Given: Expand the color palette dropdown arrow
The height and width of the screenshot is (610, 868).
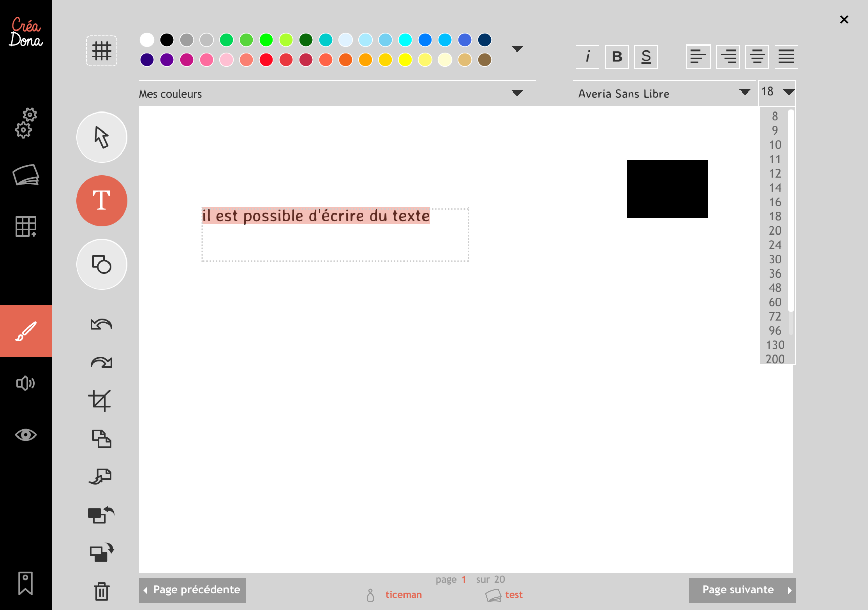Looking at the screenshot, I should coord(517,49).
